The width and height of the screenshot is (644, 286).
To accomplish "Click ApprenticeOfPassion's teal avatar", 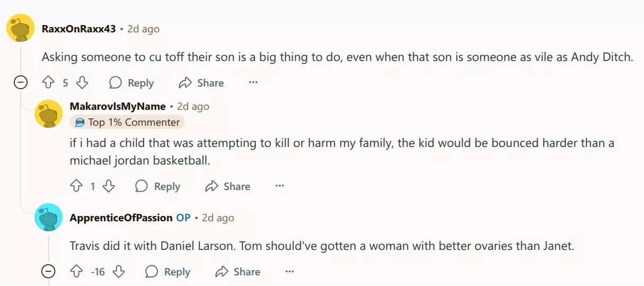I will pos(48,218).
